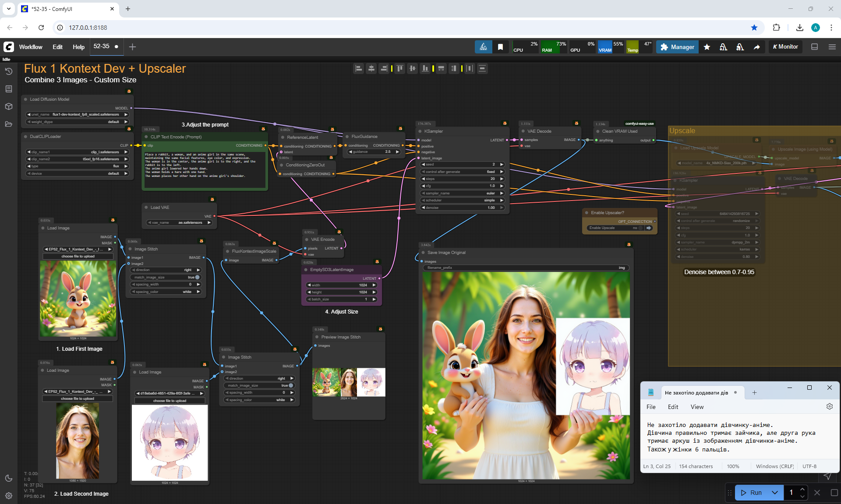Click the Run button

pos(752,493)
